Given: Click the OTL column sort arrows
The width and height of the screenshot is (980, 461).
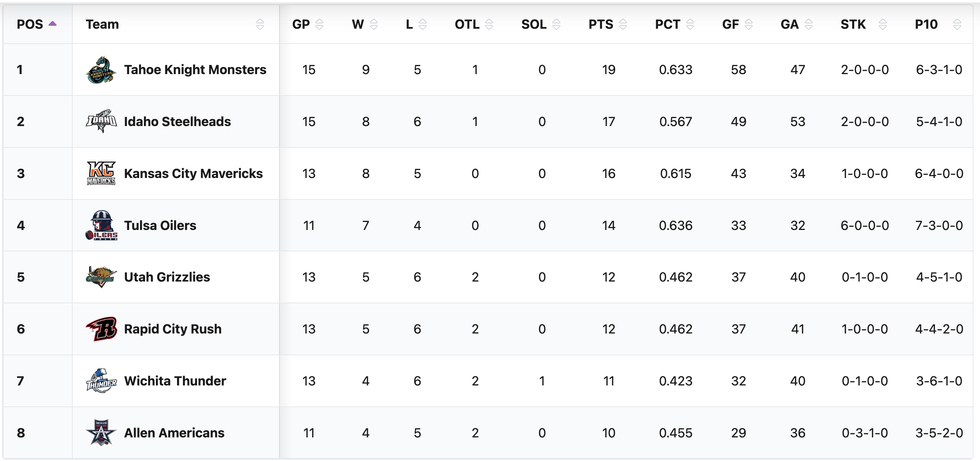Looking at the screenshot, I should 489,24.
